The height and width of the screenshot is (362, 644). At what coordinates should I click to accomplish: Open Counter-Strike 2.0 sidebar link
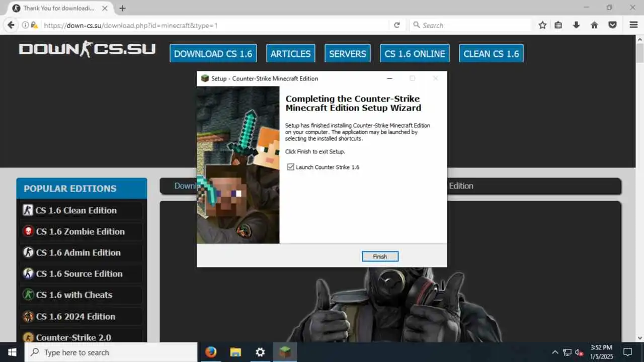pos(73,337)
